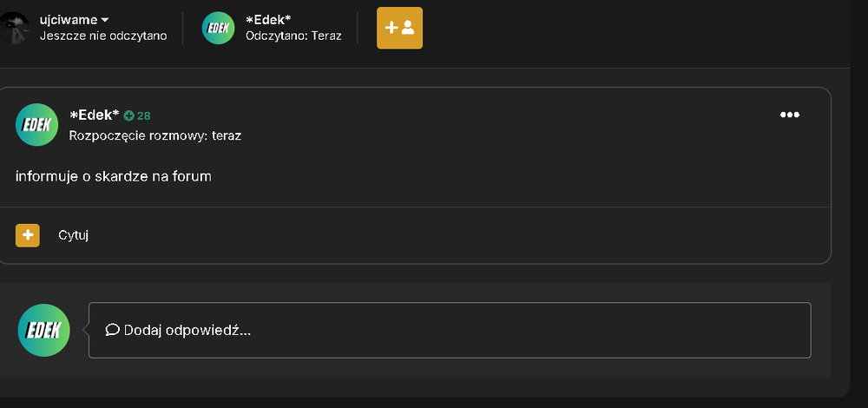
Task: Click the large *Edek* avatar beside the reply box
Action: pos(43,330)
